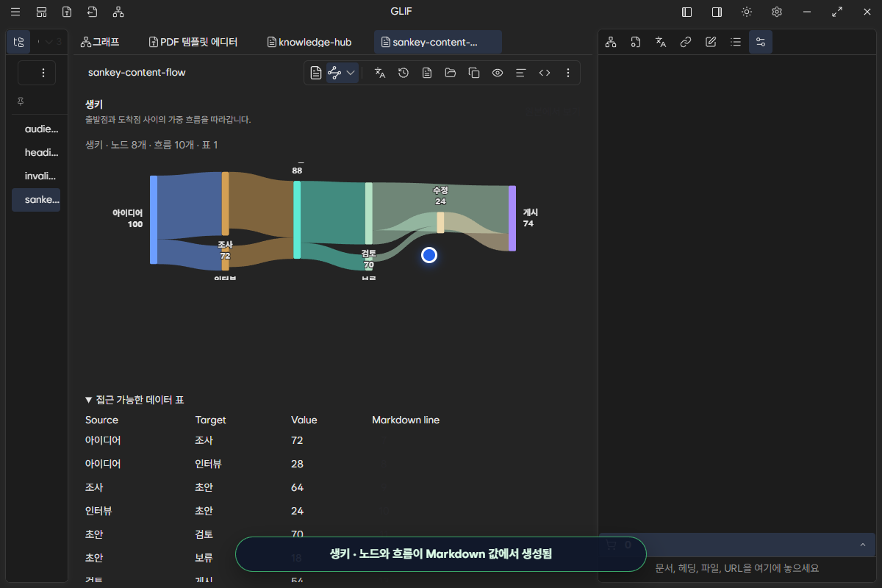Click the file properties icon in right panel

click(x=636, y=42)
